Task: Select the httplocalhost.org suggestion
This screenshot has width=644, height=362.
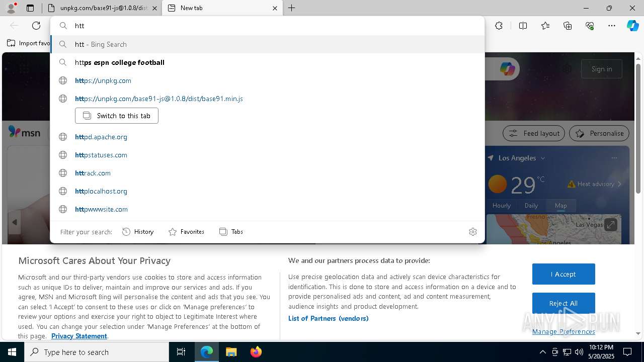Action: point(267,191)
